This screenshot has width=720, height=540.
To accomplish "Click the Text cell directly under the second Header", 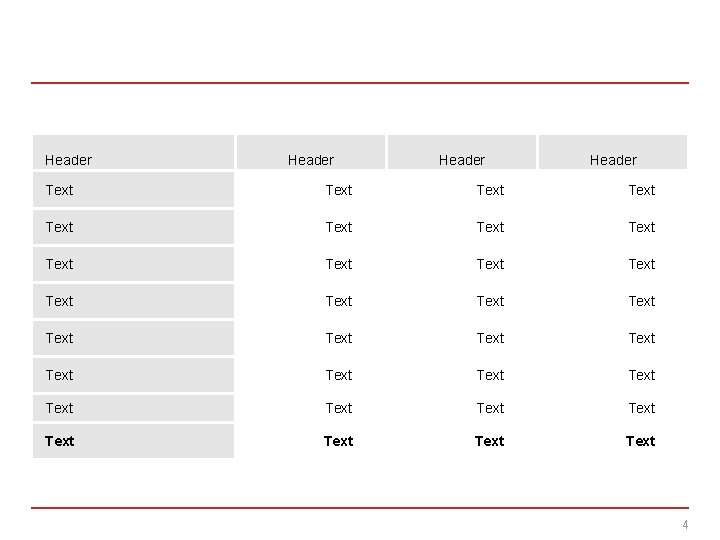I will click(339, 190).
